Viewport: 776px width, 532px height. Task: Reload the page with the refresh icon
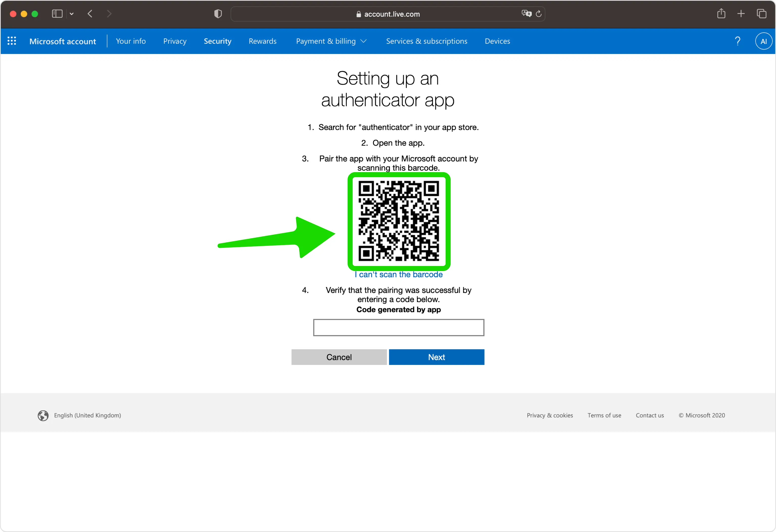pyautogui.click(x=539, y=14)
